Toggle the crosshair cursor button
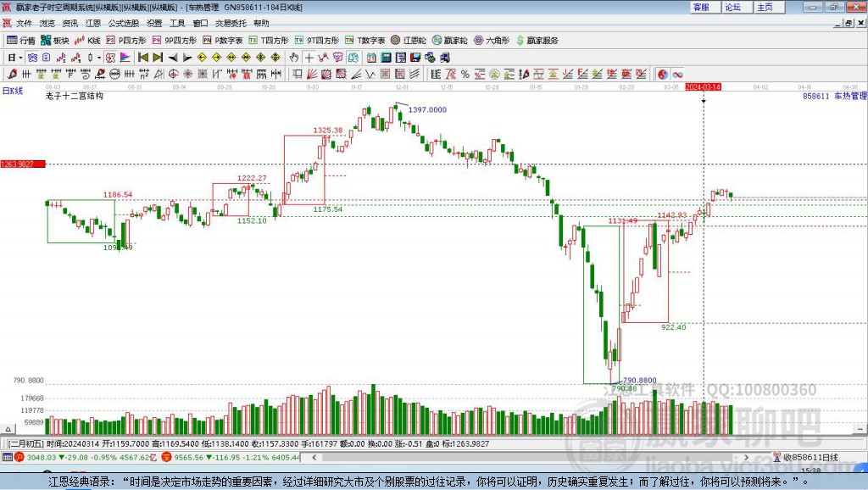The width and height of the screenshot is (868, 490). point(309,58)
